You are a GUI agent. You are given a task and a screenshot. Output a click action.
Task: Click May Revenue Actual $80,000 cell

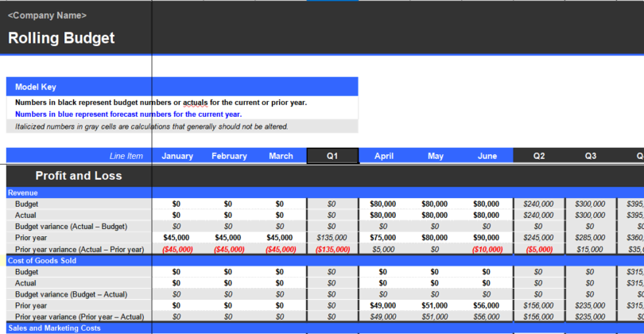coord(436,216)
